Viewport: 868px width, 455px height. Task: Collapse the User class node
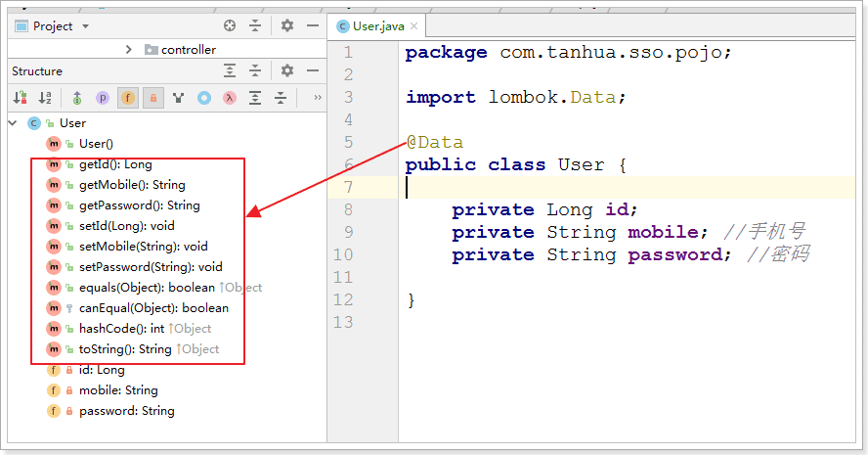point(13,123)
